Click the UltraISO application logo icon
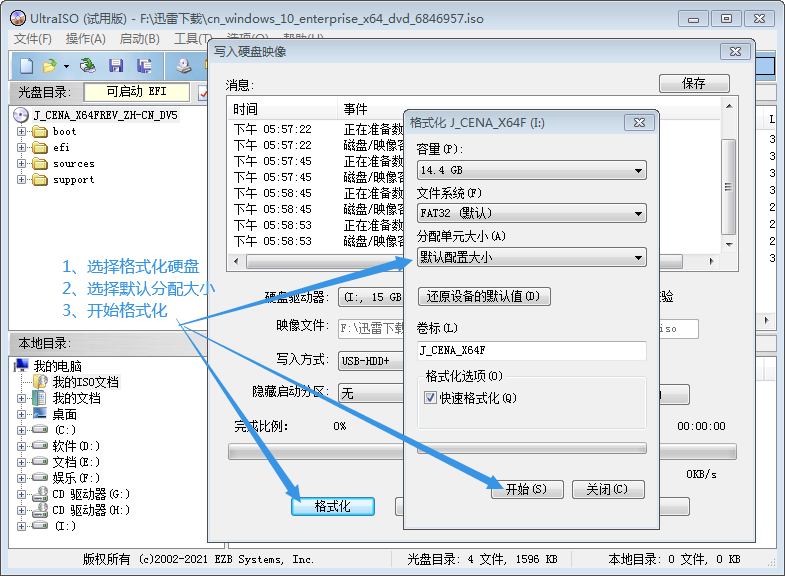The image size is (785, 576). pyautogui.click(x=18, y=19)
